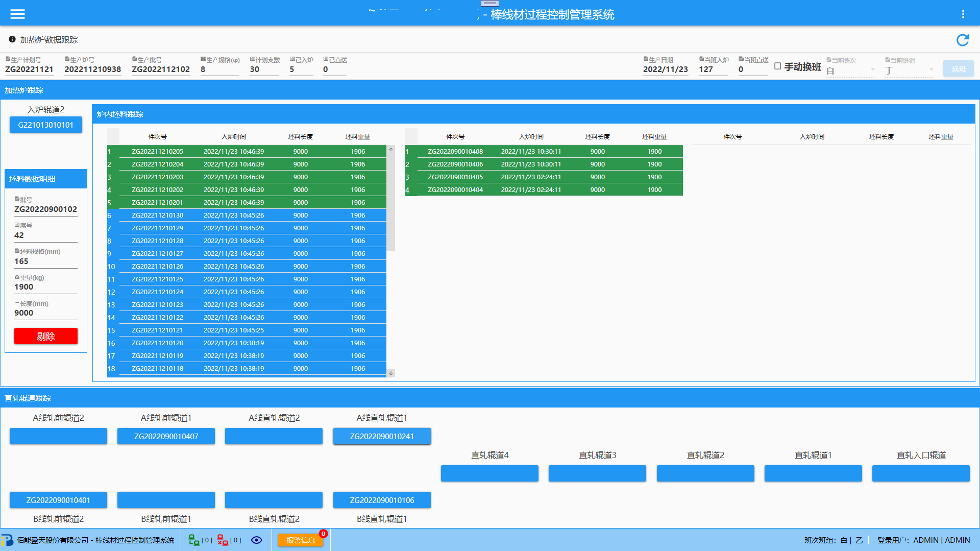Click the 生产计划号 input field
This screenshot has height=551, width=980.
pos(29,69)
